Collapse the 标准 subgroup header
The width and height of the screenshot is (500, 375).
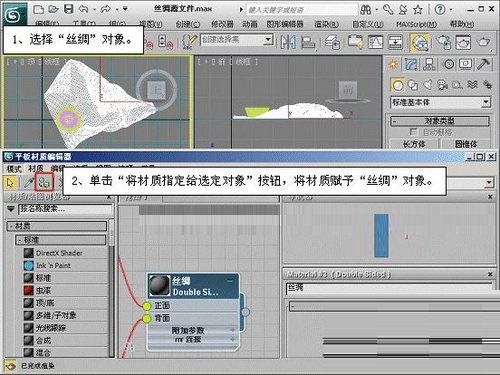click(61, 240)
